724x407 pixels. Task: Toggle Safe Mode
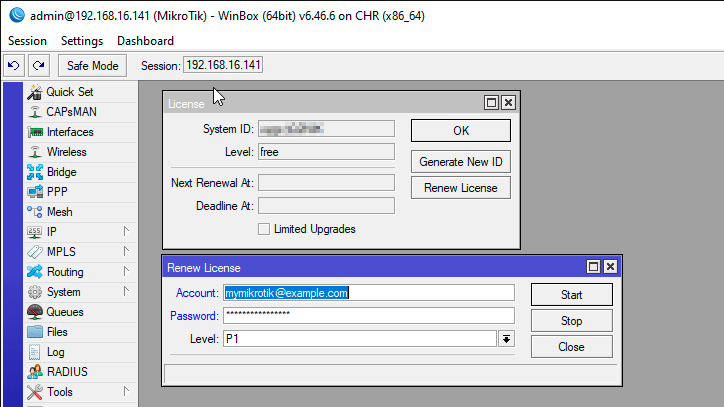(92, 66)
